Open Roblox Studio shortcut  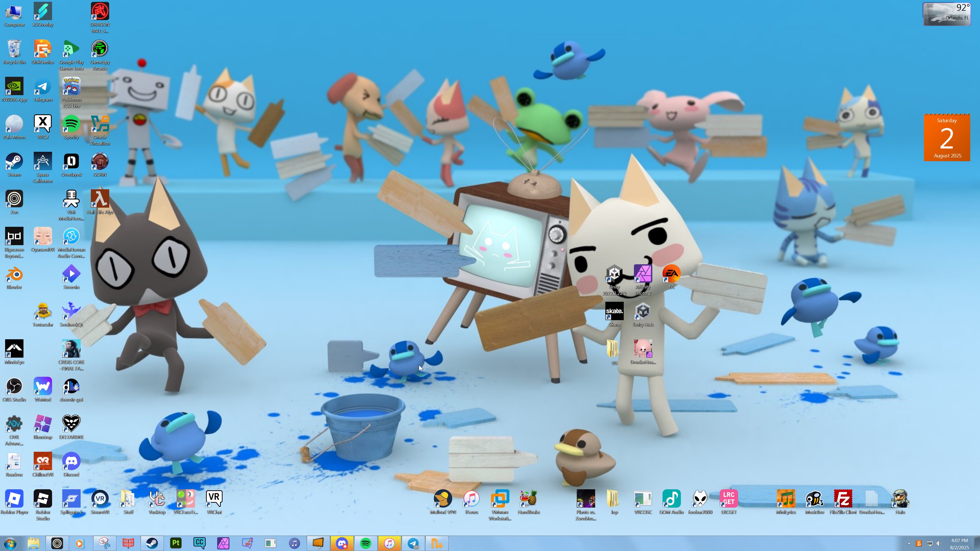pos(43,505)
